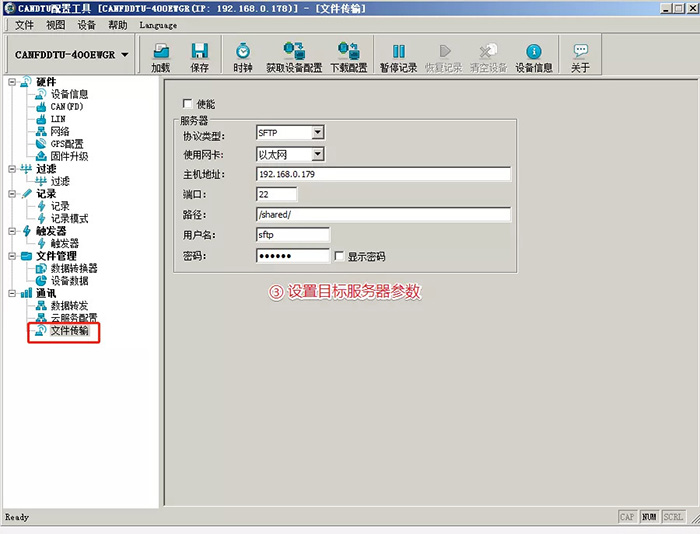Image resolution: width=700 pixels, height=534 pixels.
Task: Toggle the 显示密码 checkbox
Action: (339, 256)
